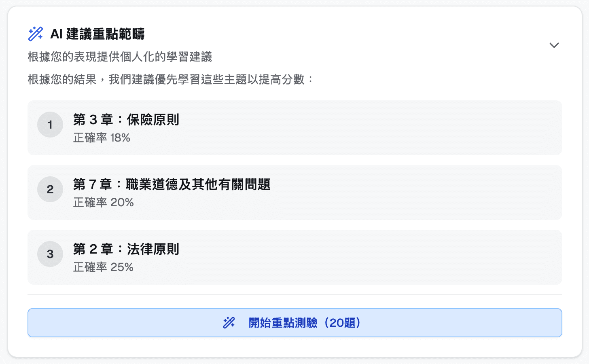
Task: Click the 第 3 章：保險原則 title text
Action: point(127,120)
